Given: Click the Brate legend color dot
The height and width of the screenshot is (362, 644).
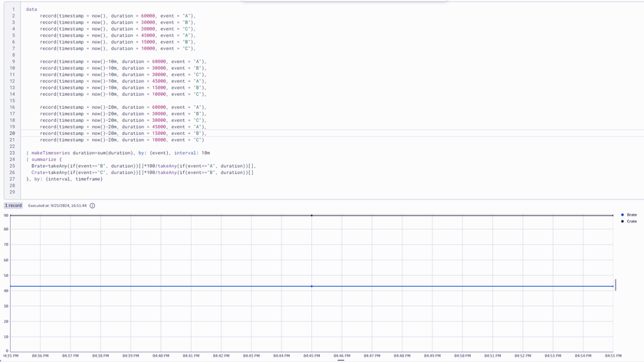Looking at the screenshot, I should click(623, 215).
